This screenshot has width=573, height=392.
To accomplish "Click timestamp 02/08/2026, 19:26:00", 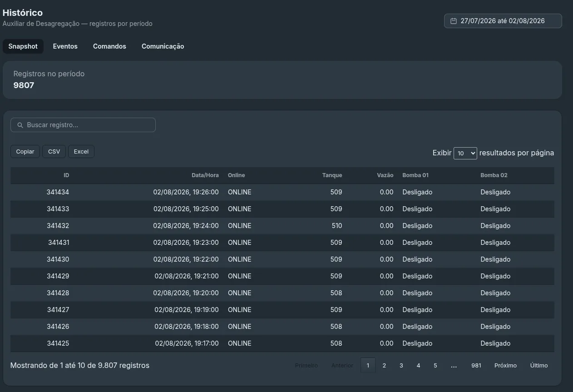I will coord(186,192).
